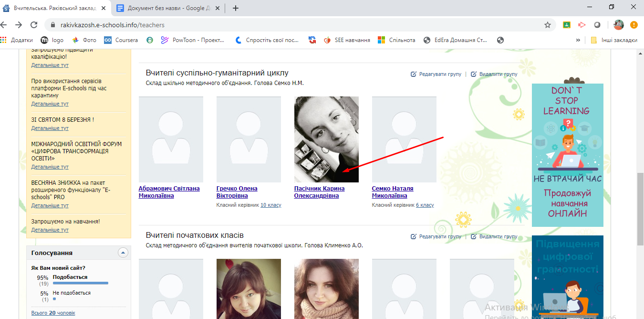The width and height of the screenshot is (644, 319).
Task: Open a new browser tab
Action: click(235, 8)
